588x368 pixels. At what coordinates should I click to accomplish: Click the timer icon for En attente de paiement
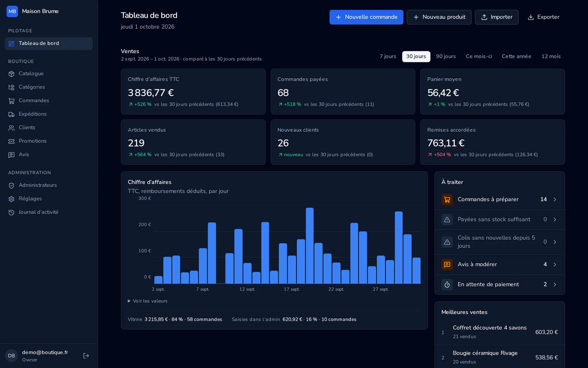(447, 285)
